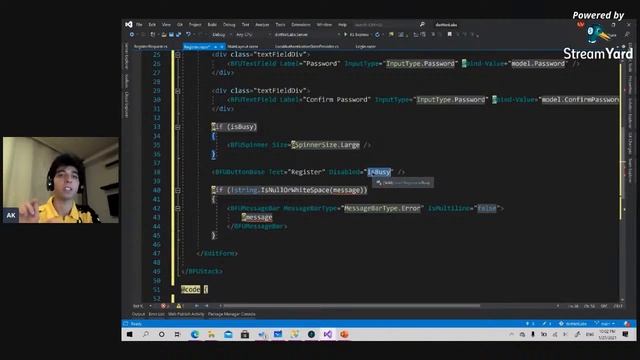Click the horizontal scrollbar of the editor
This screenshot has height=360, width=640.
coord(351,306)
